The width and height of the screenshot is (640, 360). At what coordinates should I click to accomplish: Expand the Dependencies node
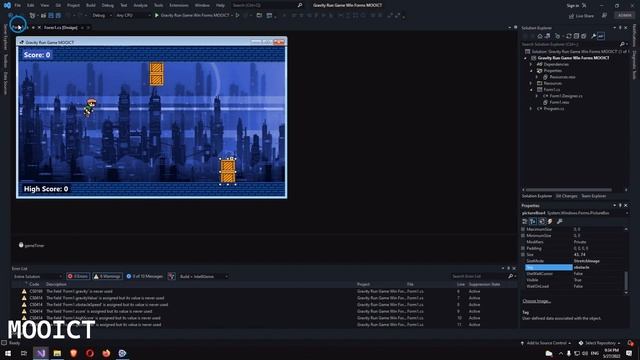531,64
